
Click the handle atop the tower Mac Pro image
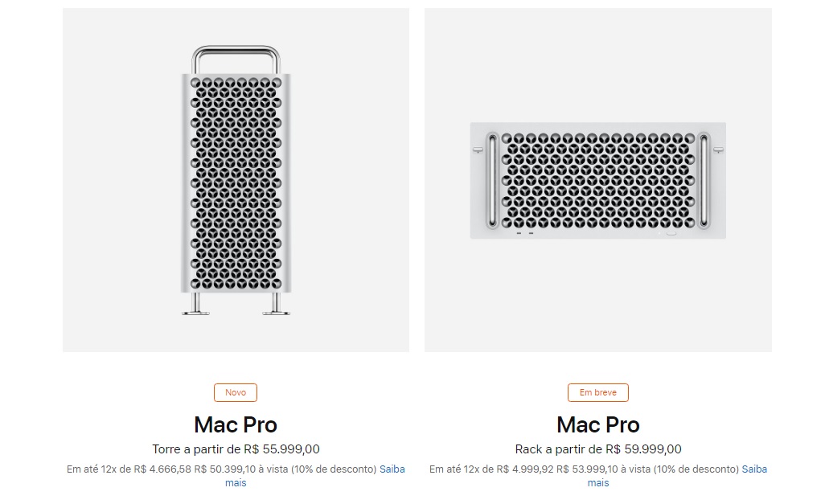236,56
